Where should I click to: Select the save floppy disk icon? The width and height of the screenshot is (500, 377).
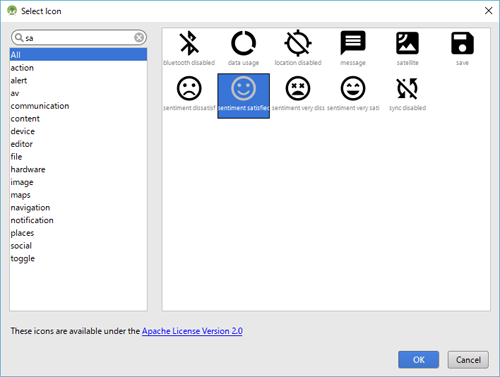pyautogui.click(x=462, y=43)
